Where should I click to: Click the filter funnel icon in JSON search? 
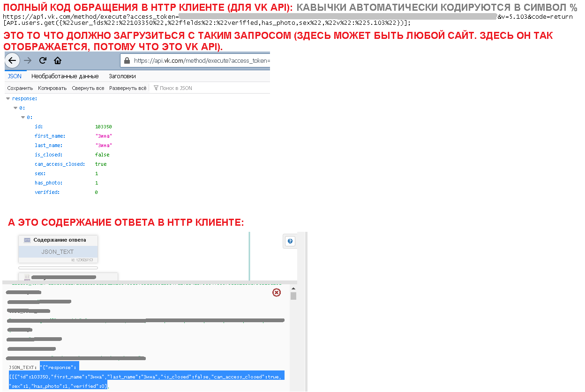pyautogui.click(x=156, y=88)
